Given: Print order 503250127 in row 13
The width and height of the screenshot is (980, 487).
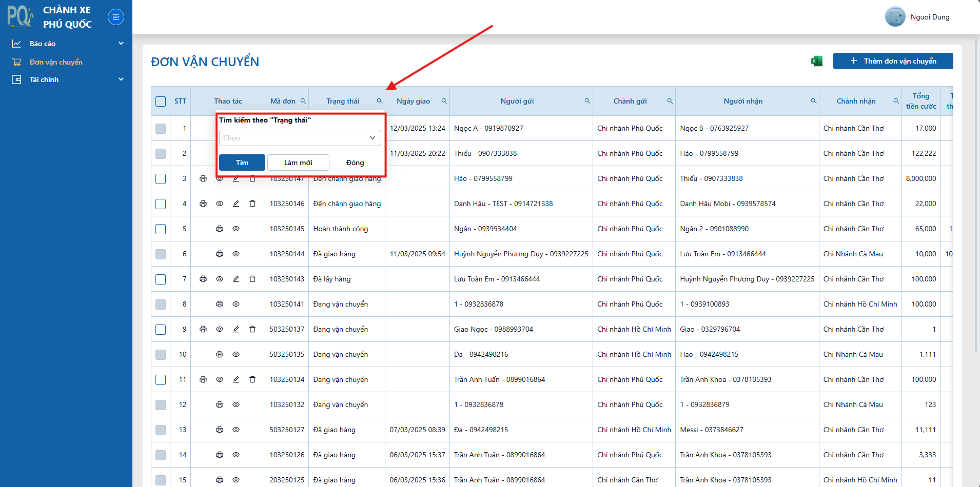Looking at the screenshot, I should coord(220,430).
